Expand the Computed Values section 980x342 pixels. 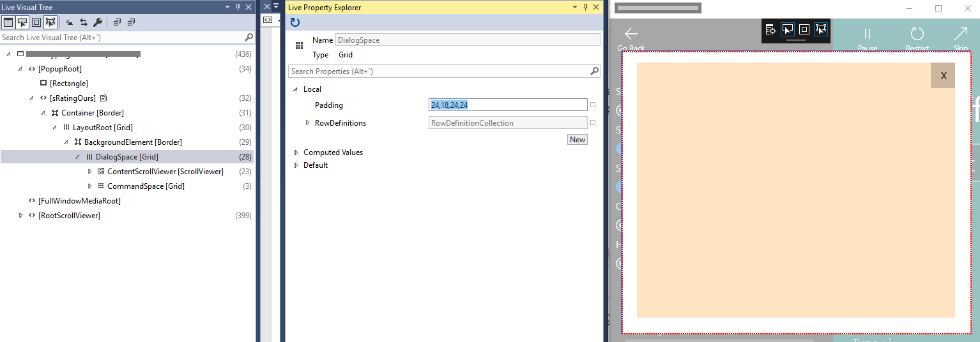[x=296, y=152]
